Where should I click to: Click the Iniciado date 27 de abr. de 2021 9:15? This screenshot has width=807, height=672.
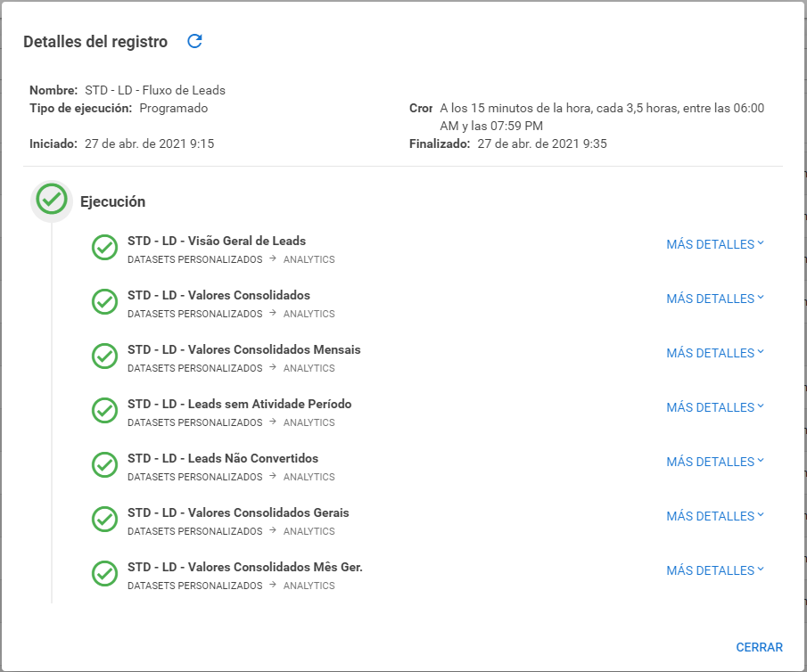tap(149, 143)
